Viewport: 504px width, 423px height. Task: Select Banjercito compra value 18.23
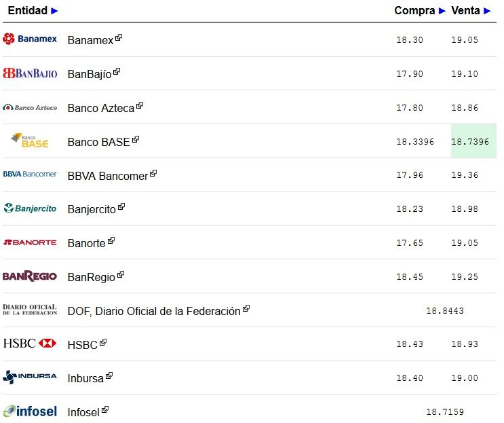pyautogui.click(x=410, y=208)
